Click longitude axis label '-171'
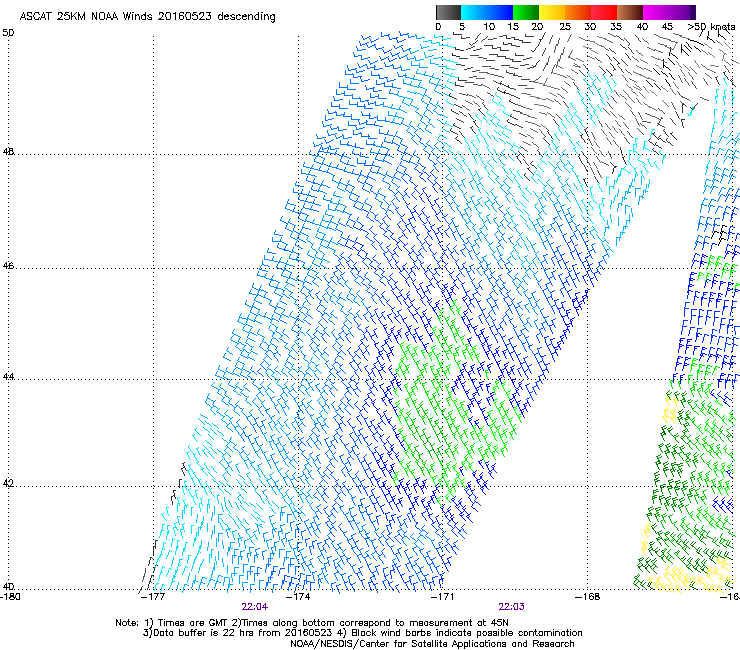 (x=443, y=596)
